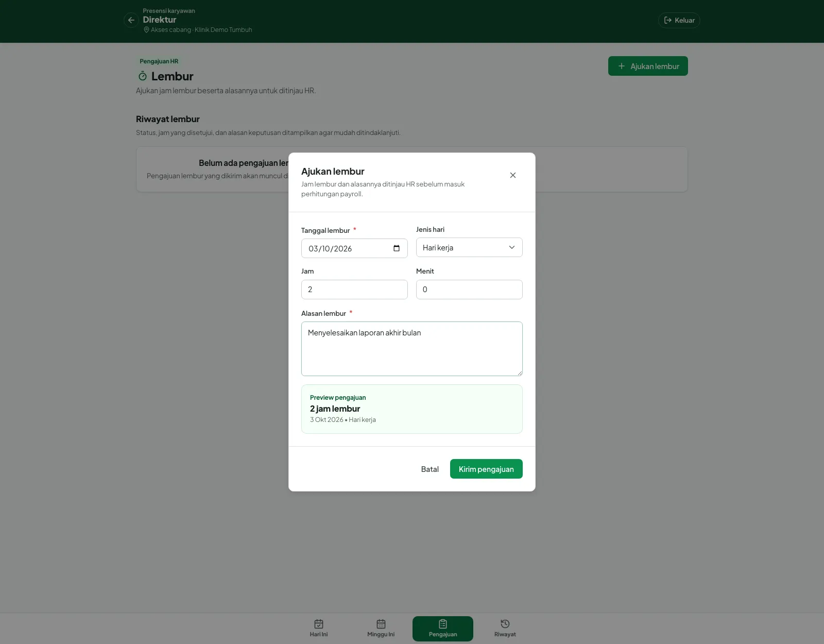The height and width of the screenshot is (644, 824).
Task: Open the Minggu Ini tab
Action: [x=381, y=629]
